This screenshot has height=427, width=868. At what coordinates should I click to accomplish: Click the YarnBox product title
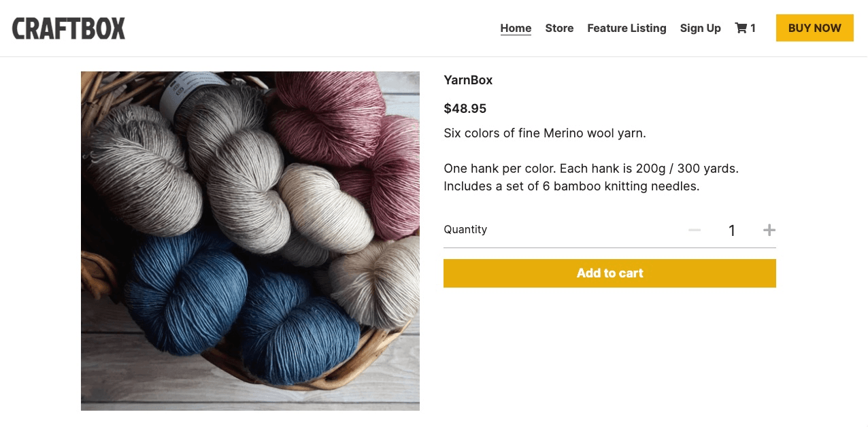[468, 80]
